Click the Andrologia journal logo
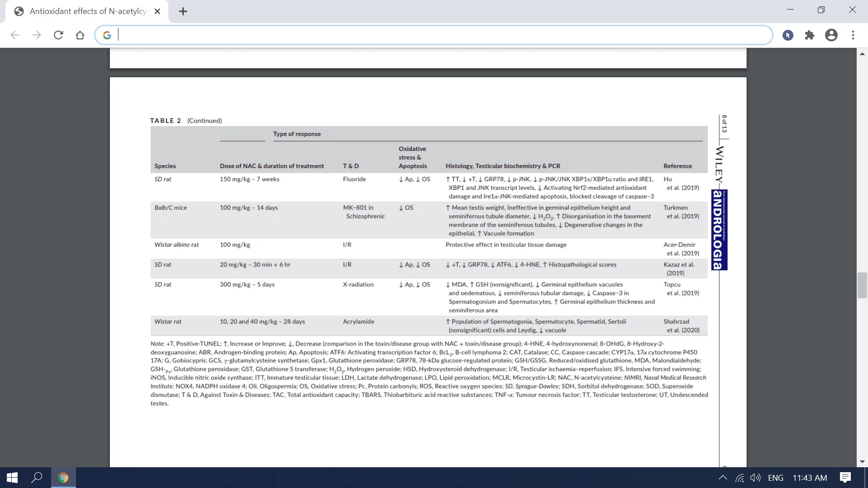This screenshot has height=488, width=868. (719, 230)
